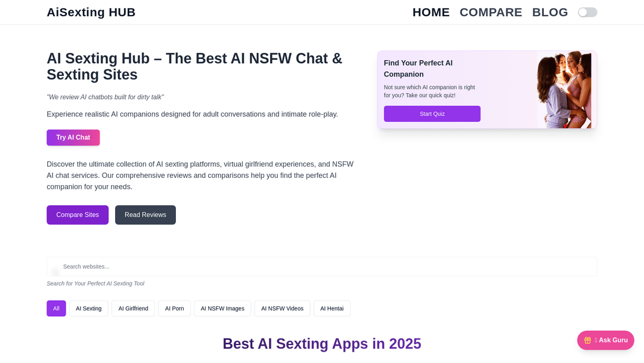Screen dimensions: 644x363
Task: Click the AiSexting HUB logo
Action: tap(91, 13)
